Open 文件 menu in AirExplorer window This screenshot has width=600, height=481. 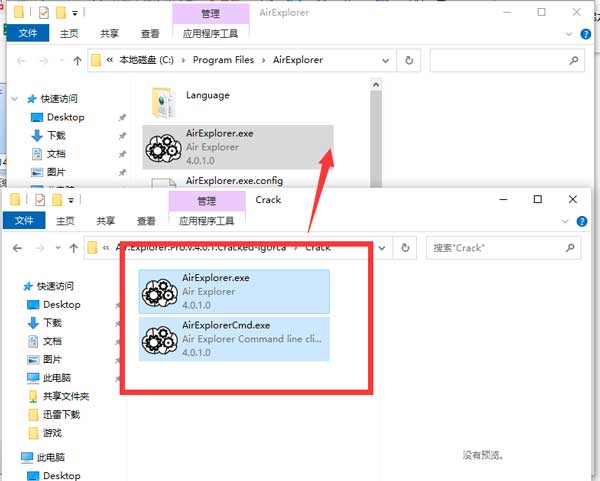[28, 33]
